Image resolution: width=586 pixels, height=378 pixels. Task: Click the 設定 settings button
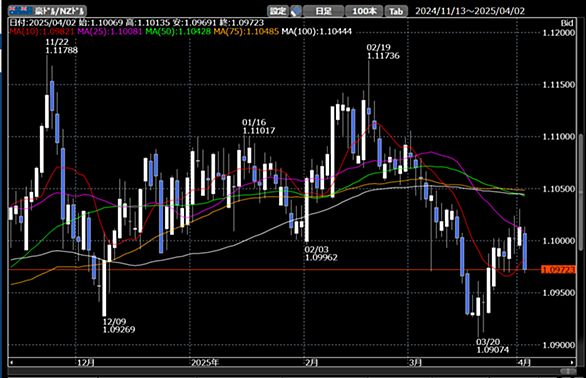click(278, 11)
